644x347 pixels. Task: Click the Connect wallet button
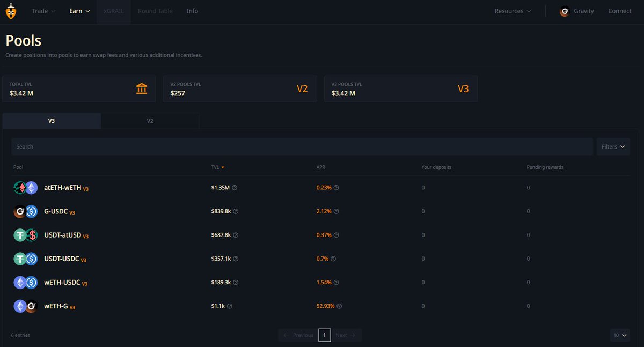(x=620, y=11)
